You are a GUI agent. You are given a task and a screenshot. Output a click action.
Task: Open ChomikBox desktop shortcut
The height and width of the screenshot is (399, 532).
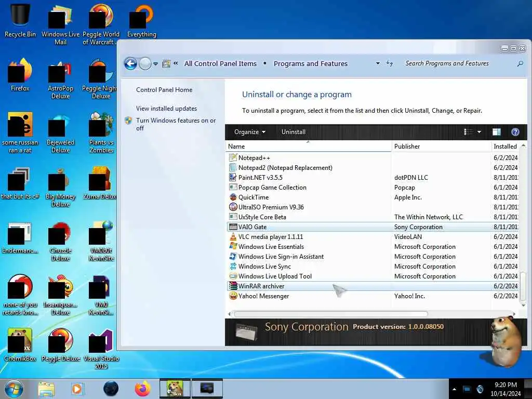pos(20,345)
